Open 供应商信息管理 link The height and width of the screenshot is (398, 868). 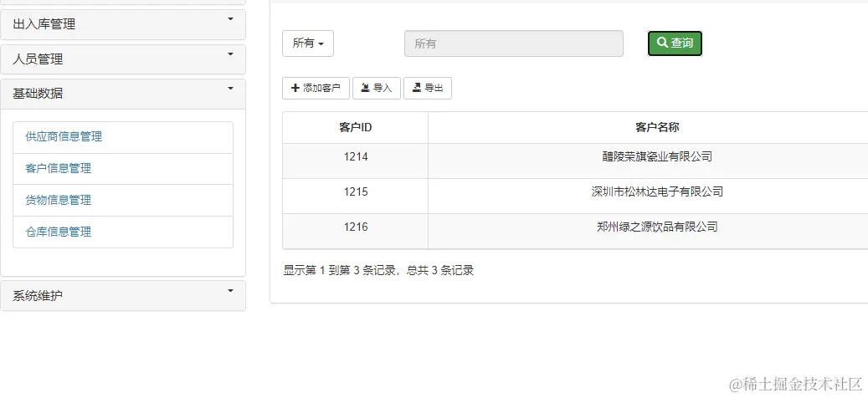(x=64, y=136)
